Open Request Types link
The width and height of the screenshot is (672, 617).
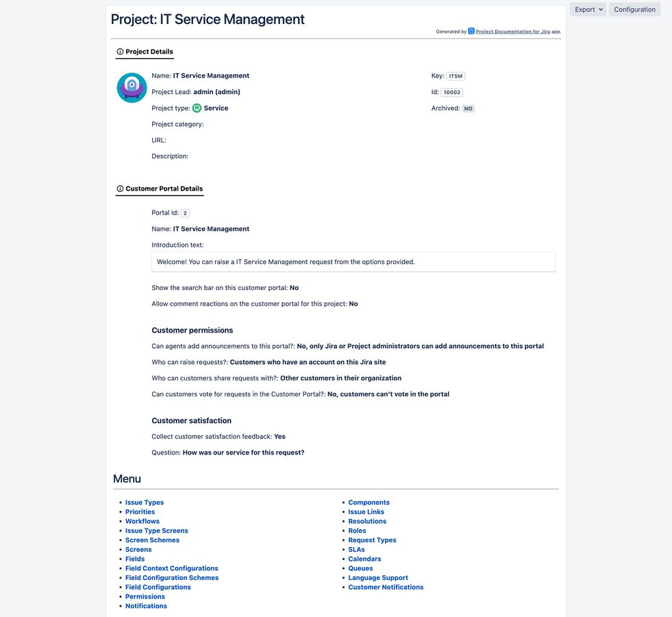click(x=372, y=540)
